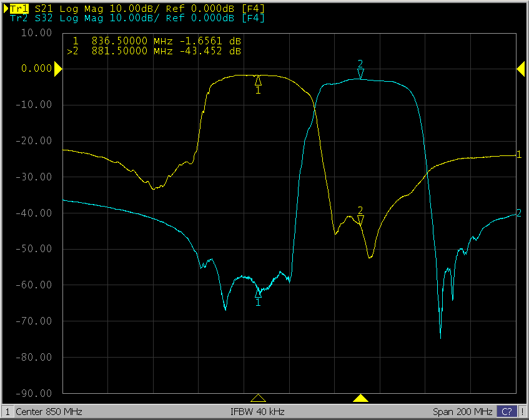The image size is (529, 420).
Task: Click marker 2 on the yellow S21 stopband
Action: tap(360, 219)
